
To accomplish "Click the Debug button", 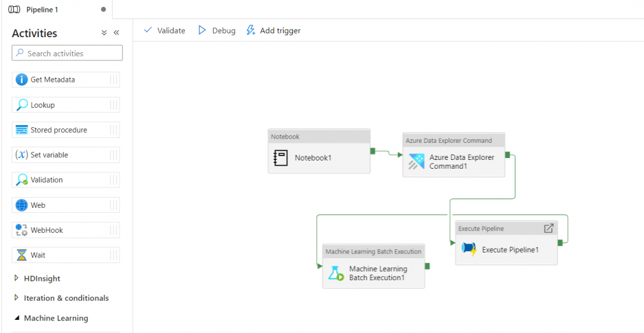I will click(217, 30).
